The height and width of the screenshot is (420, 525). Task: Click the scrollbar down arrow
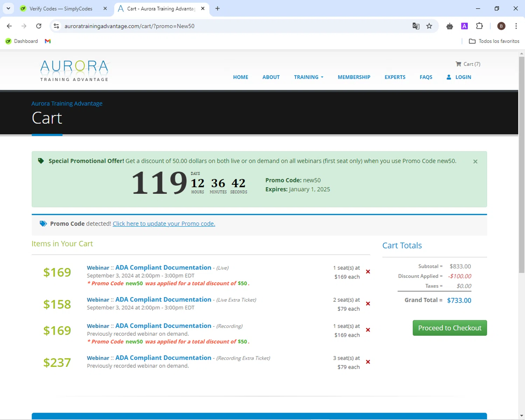(x=521, y=416)
